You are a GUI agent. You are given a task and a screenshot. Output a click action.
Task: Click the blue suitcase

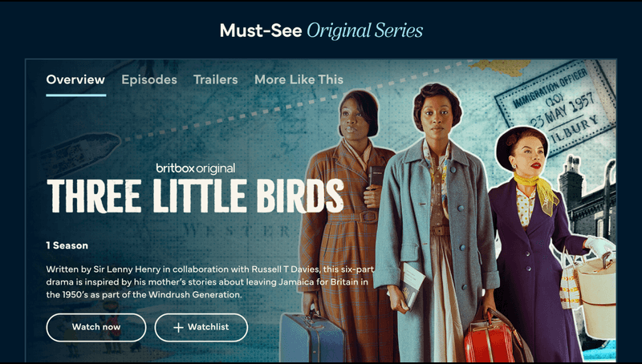click(x=312, y=338)
